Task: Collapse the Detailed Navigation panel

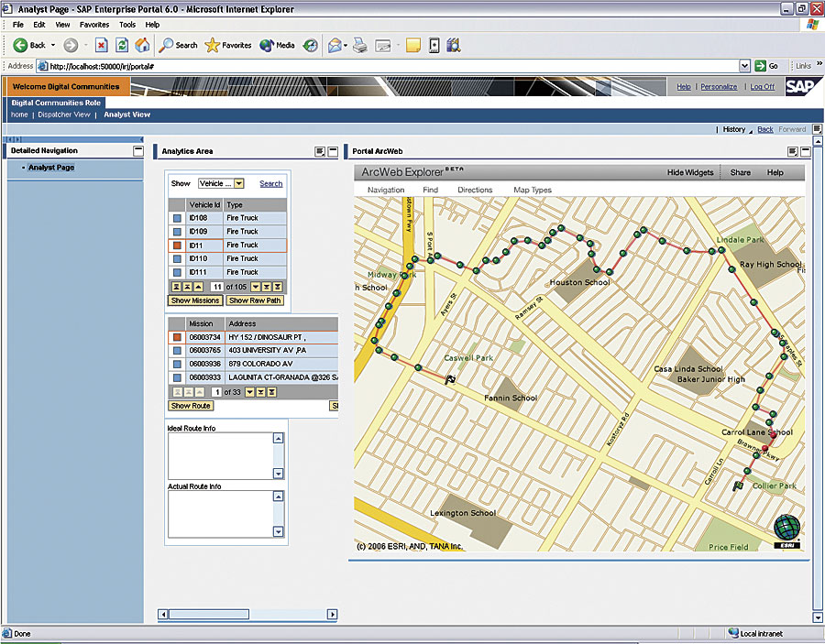Action: 137,151
